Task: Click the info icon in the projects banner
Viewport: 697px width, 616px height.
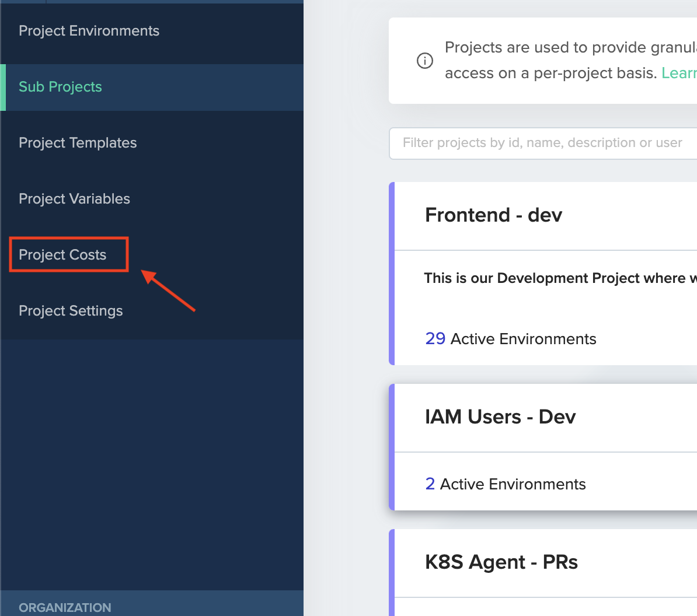Action: pyautogui.click(x=425, y=61)
